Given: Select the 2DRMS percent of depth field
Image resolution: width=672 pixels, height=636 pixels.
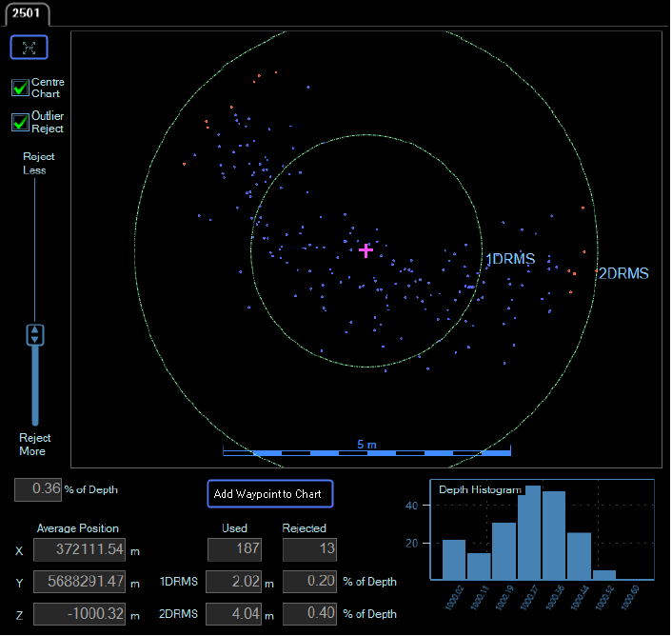Looking at the screenshot, I should (308, 614).
